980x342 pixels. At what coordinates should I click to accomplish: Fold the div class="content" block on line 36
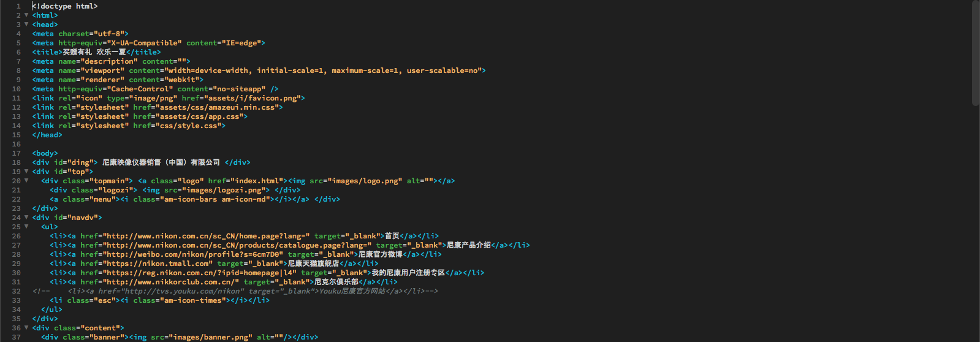point(26,328)
